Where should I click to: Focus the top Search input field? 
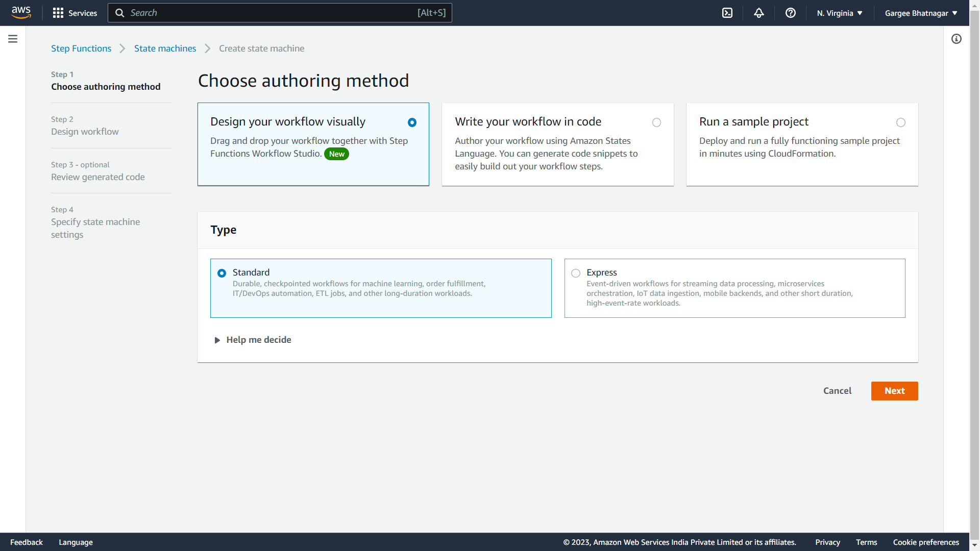click(x=276, y=13)
